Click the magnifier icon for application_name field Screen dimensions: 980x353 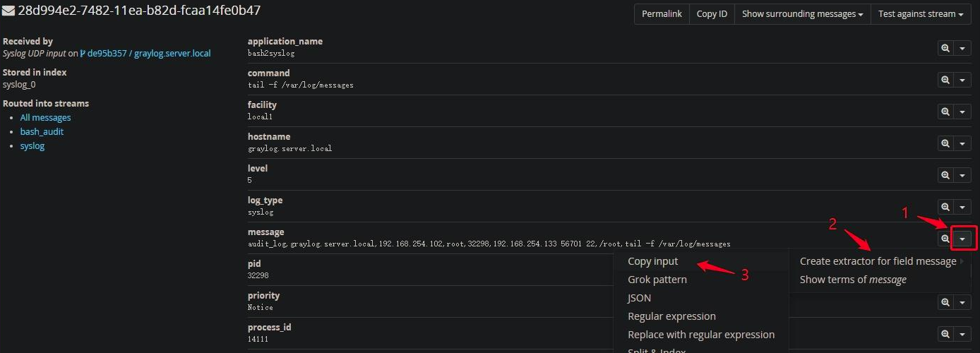945,48
